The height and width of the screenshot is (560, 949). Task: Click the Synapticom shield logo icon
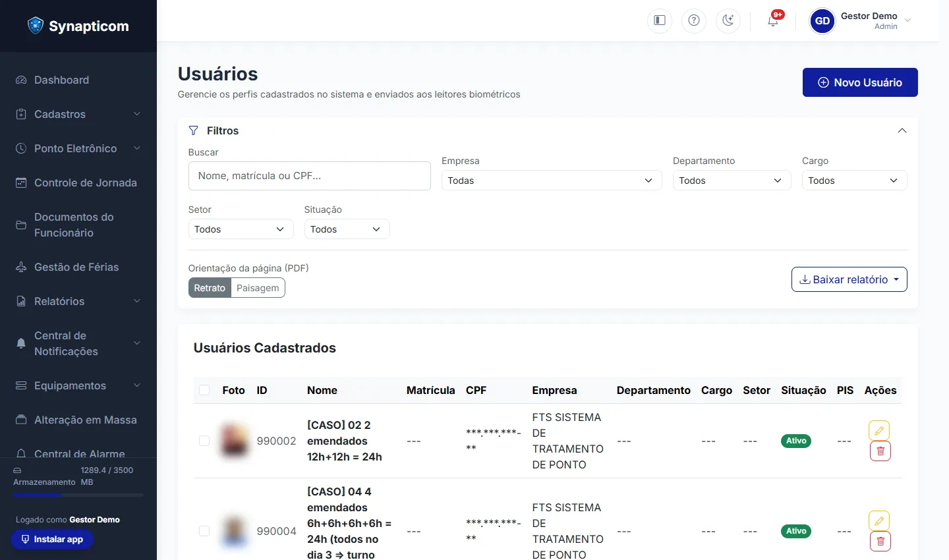pos(36,26)
